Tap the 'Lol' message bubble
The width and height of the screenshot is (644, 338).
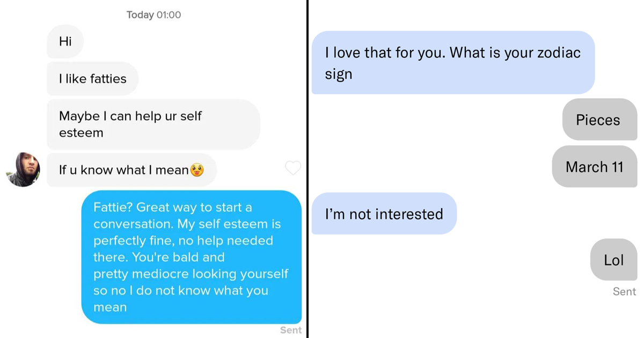pos(613,260)
